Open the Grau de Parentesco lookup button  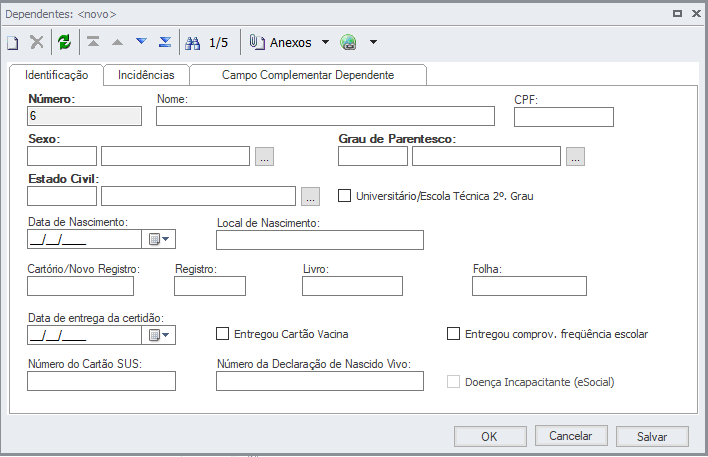pos(576,157)
